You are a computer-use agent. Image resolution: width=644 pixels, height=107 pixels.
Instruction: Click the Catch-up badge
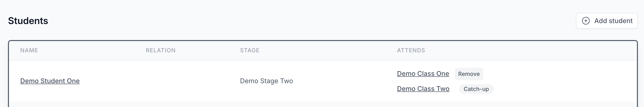pos(476,89)
